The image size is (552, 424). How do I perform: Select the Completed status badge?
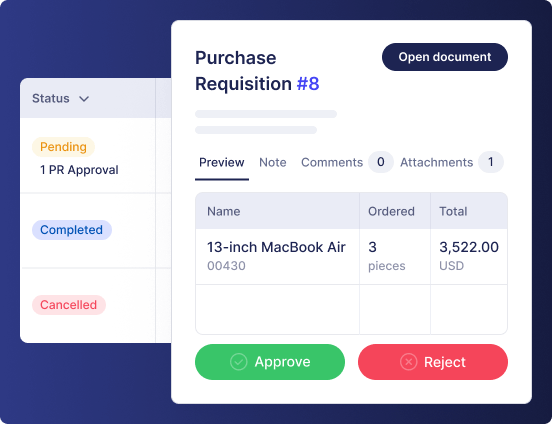click(72, 230)
